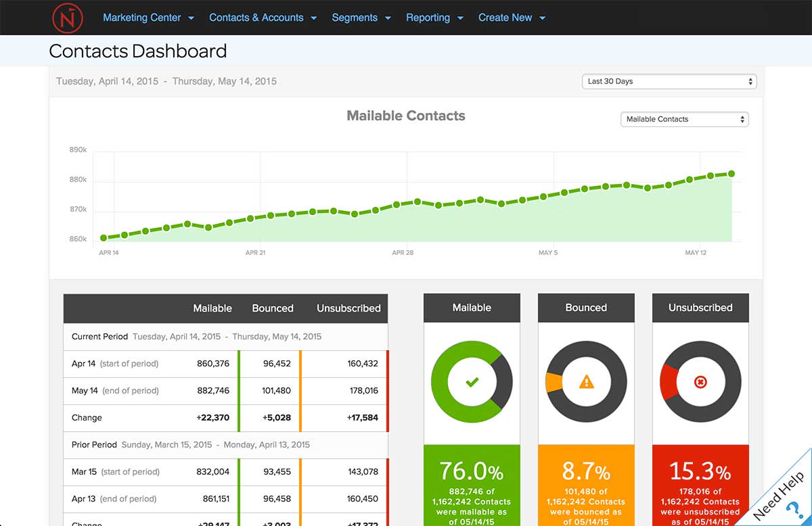The width and height of the screenshot is (812, 526).
Task: Open the Mailable Contacts chart selector
Action: [684, 119]
